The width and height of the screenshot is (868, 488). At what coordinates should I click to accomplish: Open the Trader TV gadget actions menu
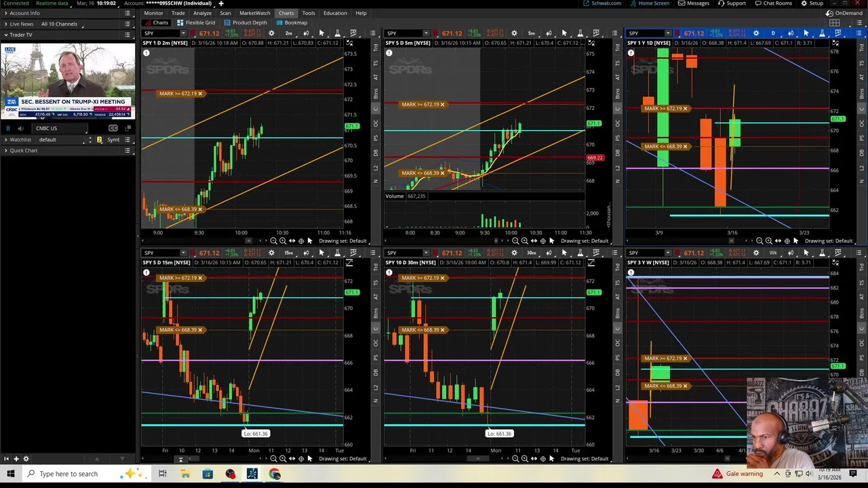127,35
